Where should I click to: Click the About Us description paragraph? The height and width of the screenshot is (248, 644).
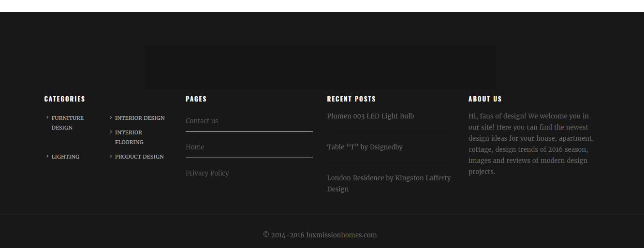point(531,144)
